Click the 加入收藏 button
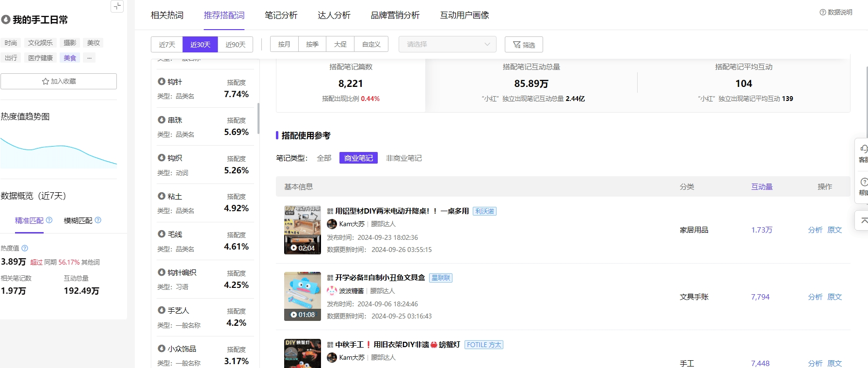This screenshot has height=368, width=868. (x=59, y=82)
